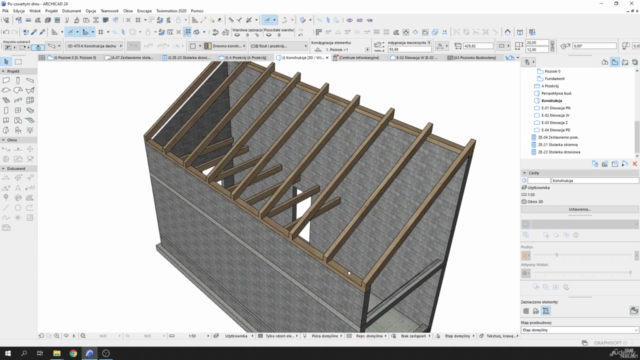Select the Shell tool in toolbox
The image size is (640, 360).
coord(30,90)
